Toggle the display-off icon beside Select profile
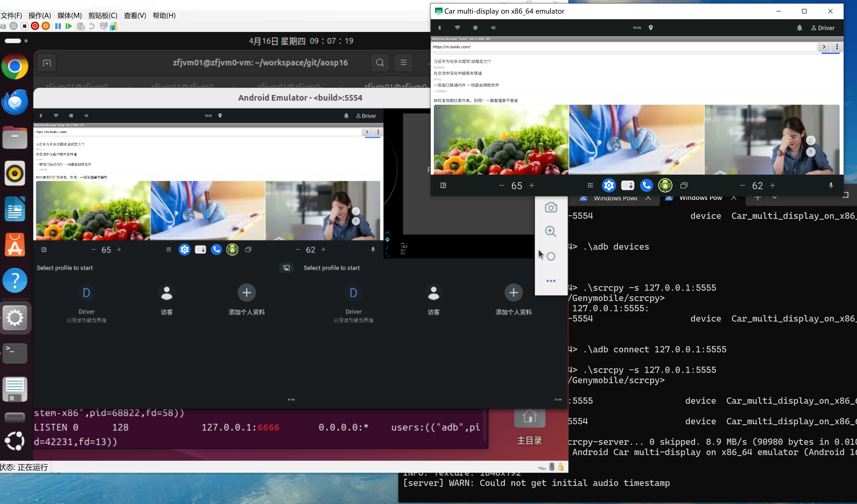Viewport: 857px width, 504px height. [x=286, y=268]
